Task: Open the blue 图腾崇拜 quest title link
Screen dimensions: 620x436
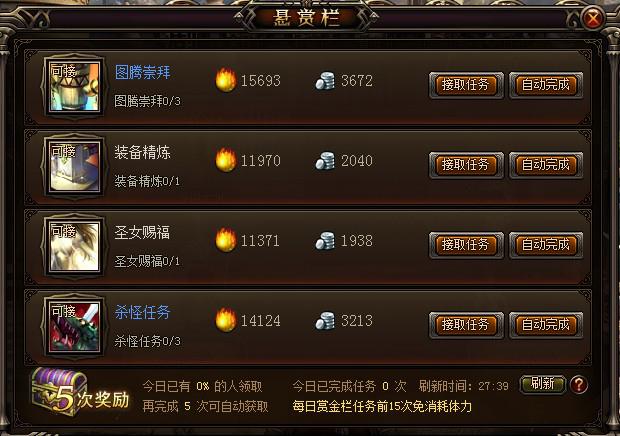Action: pos(142,73)
